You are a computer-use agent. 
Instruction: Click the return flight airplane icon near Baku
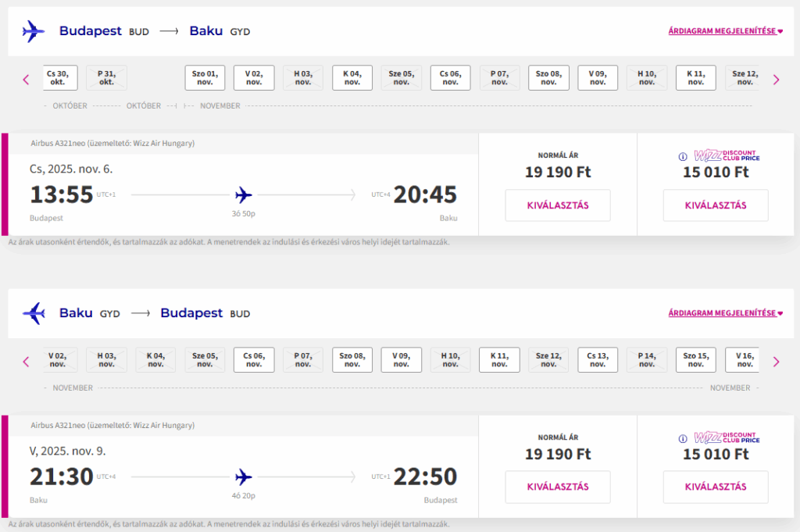pyautogui.click(x=34, y=313)
